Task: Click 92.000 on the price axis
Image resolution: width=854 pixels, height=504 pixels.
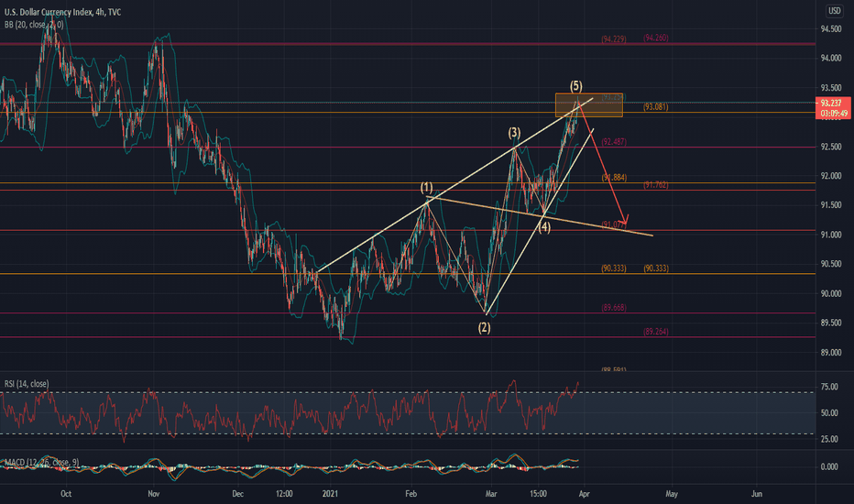Action: [x=831, y=176]
